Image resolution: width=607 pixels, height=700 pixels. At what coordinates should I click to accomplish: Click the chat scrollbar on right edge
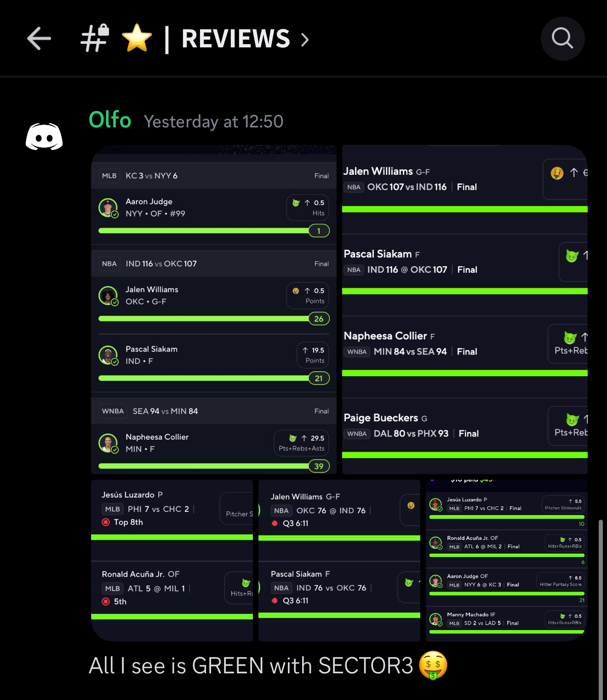601,607
